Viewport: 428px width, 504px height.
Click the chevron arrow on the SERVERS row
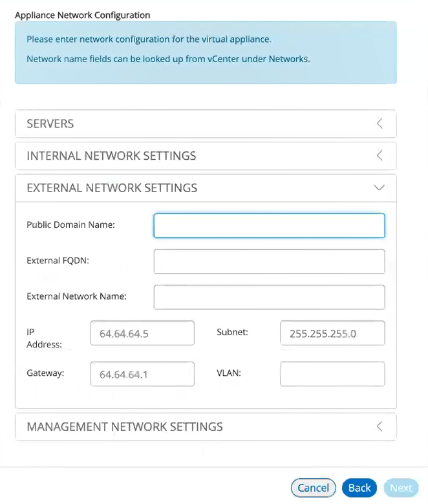[380, 123]
